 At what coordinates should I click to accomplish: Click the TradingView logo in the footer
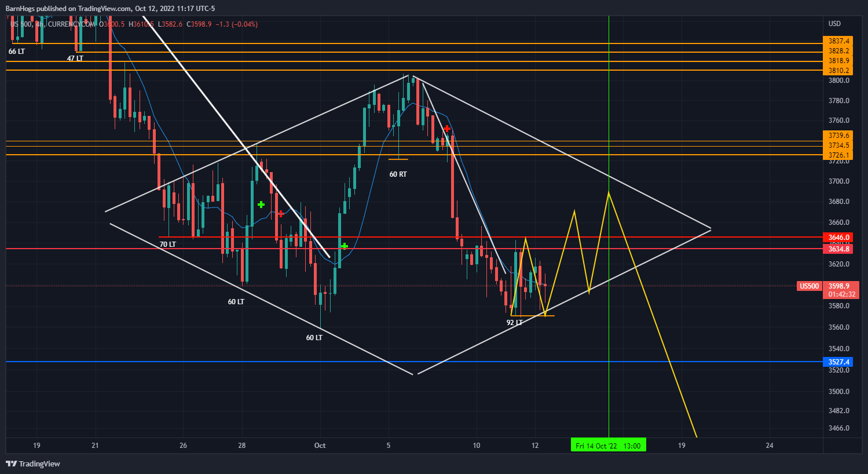33,464
